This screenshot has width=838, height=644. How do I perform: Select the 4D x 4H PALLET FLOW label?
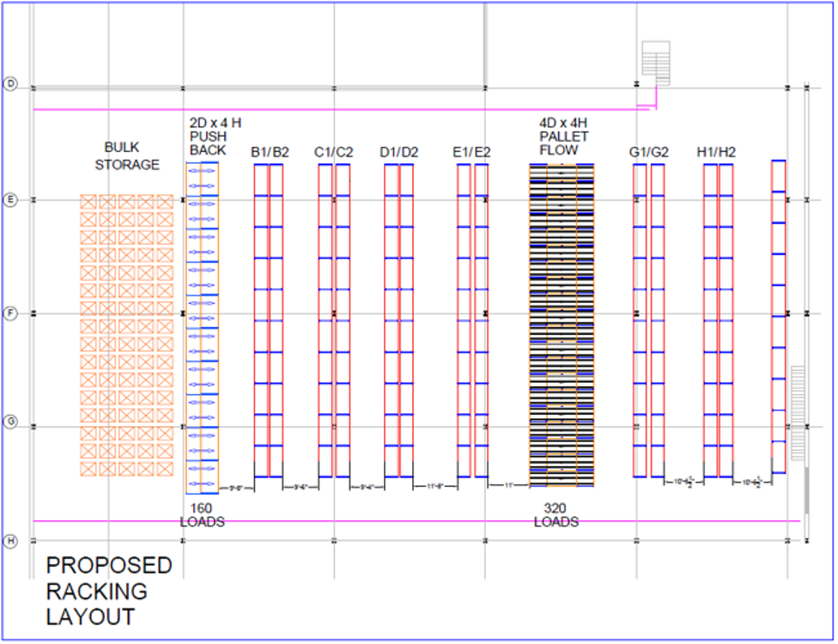[x=563, y=137]
